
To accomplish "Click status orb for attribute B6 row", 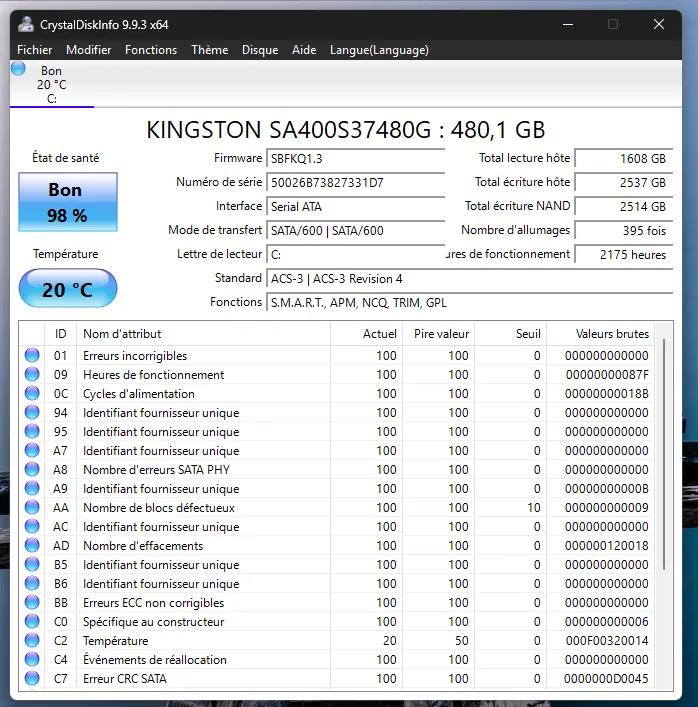I will [x=32, y=583].
